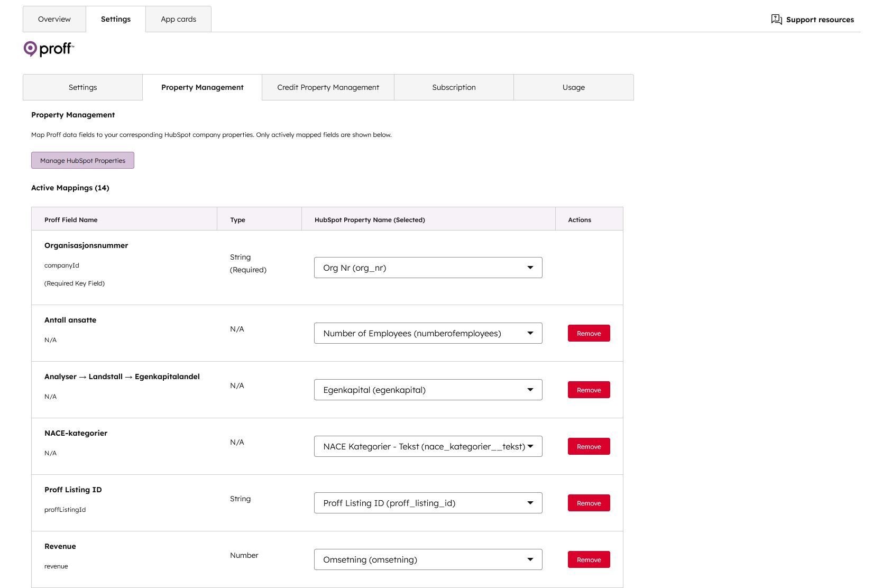Go to Credit Property Management tab

pos(328,87)
